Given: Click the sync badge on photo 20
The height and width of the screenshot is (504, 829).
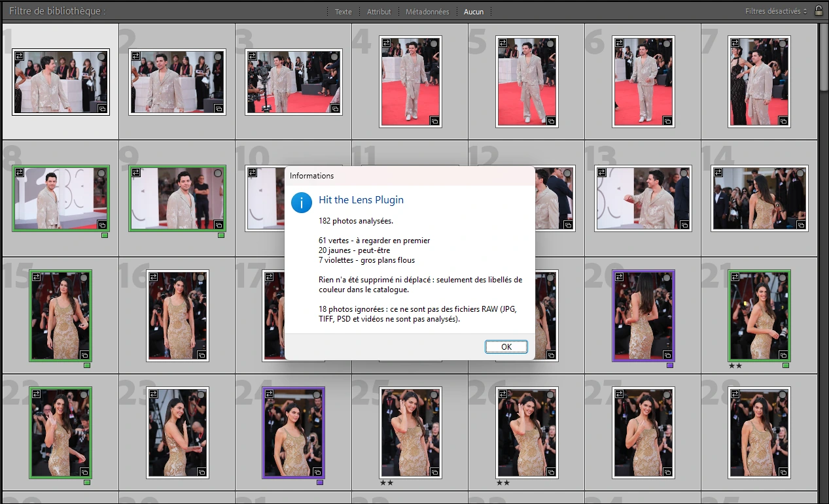Looking at the screenshot, I should click(x=620, y=277).
